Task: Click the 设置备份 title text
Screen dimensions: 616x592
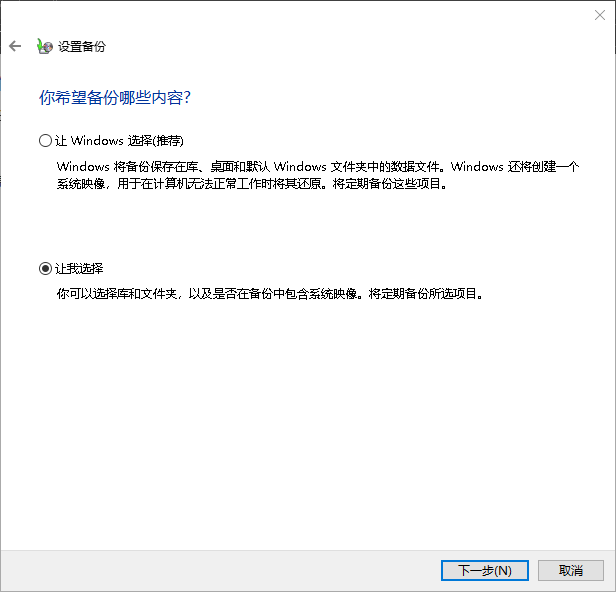Action: coord(82,46)
